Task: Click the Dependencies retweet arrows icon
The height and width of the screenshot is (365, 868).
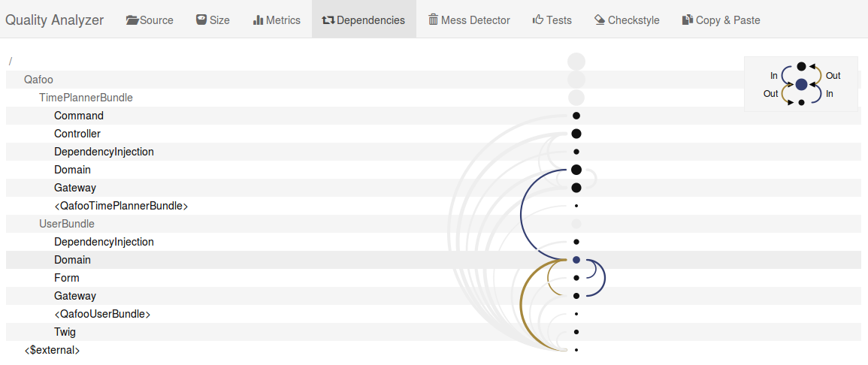Action: pos(328,20)
